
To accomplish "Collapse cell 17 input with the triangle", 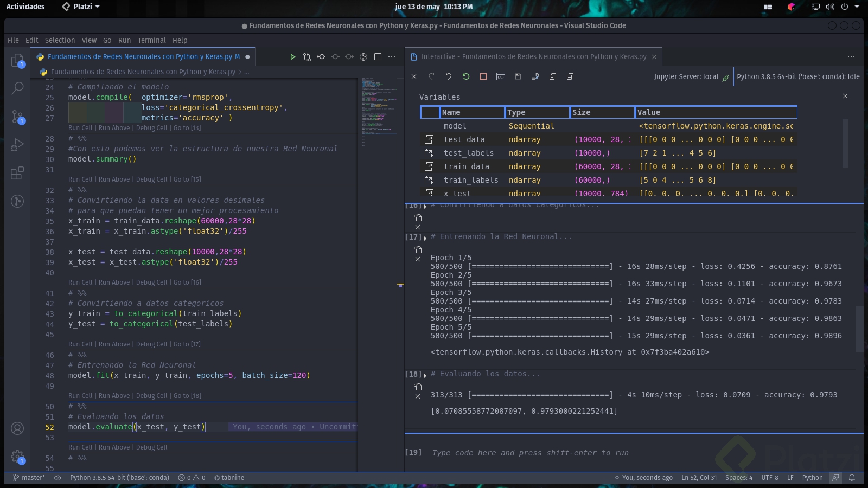I will click(x=425, y=237).
